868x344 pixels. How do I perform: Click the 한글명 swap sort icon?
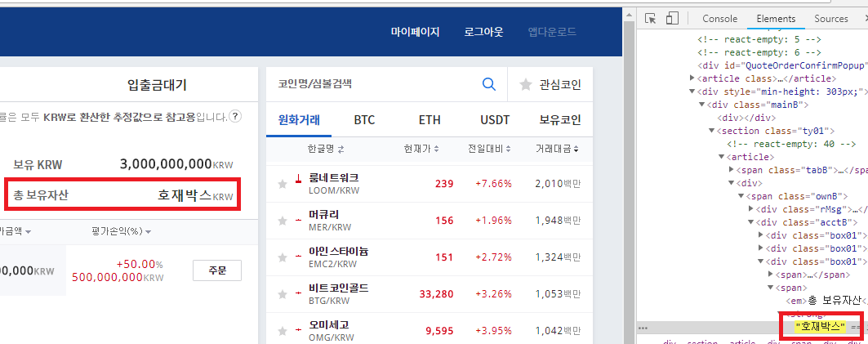tap(341, 149)
